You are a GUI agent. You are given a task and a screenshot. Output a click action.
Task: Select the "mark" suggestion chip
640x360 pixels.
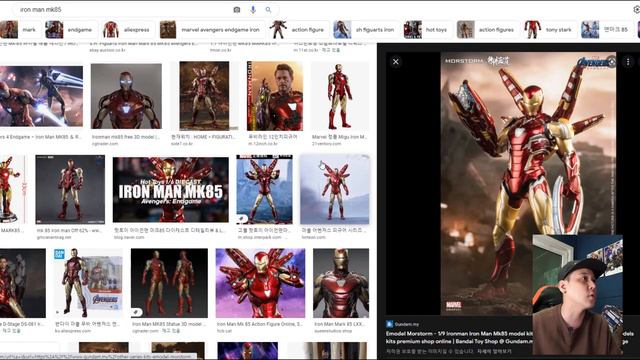pos(20,29)
